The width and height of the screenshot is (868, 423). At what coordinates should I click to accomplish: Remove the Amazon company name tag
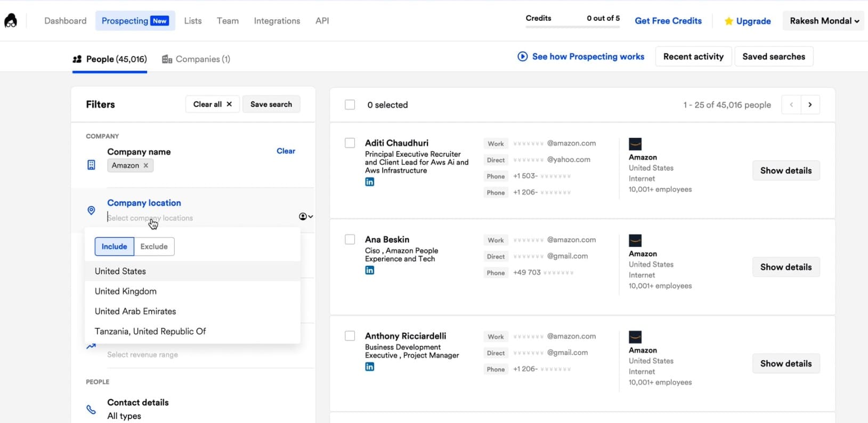[146, 165]
